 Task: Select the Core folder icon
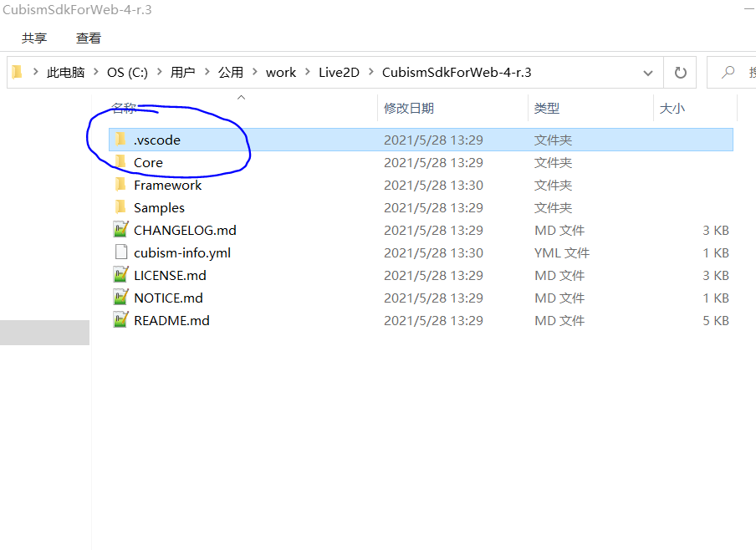click(x=120, y=162)
